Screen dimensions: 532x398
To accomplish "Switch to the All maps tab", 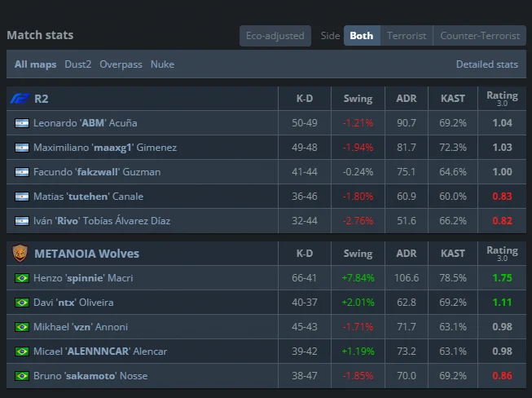I will (x=35, y=64).
